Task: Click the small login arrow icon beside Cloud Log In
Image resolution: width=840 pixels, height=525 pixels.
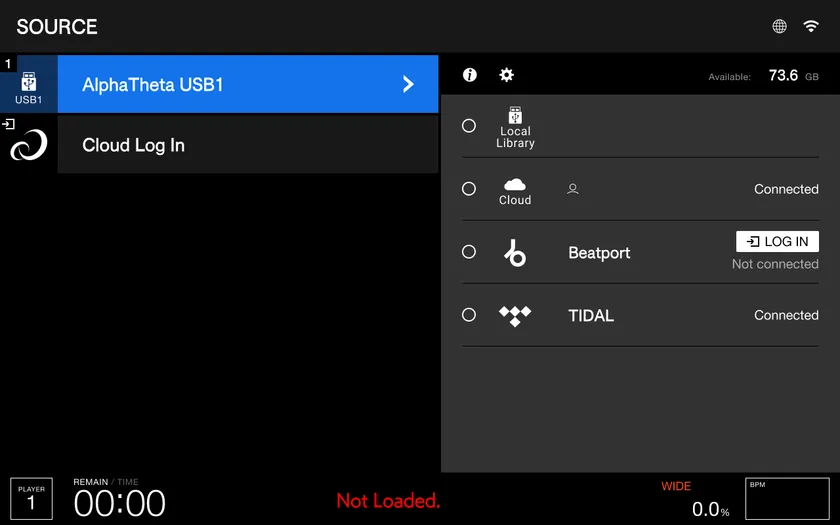Action: [8, 124]
